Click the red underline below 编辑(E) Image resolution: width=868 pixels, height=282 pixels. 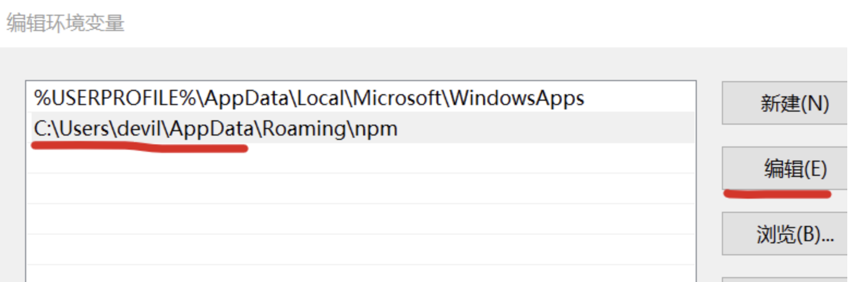click(x=777, y=193)
